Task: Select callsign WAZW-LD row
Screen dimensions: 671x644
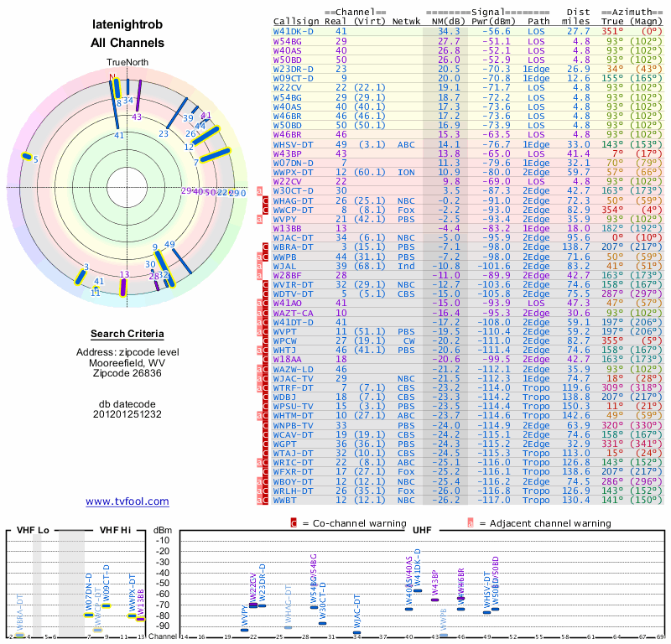Action: (468, 369)
